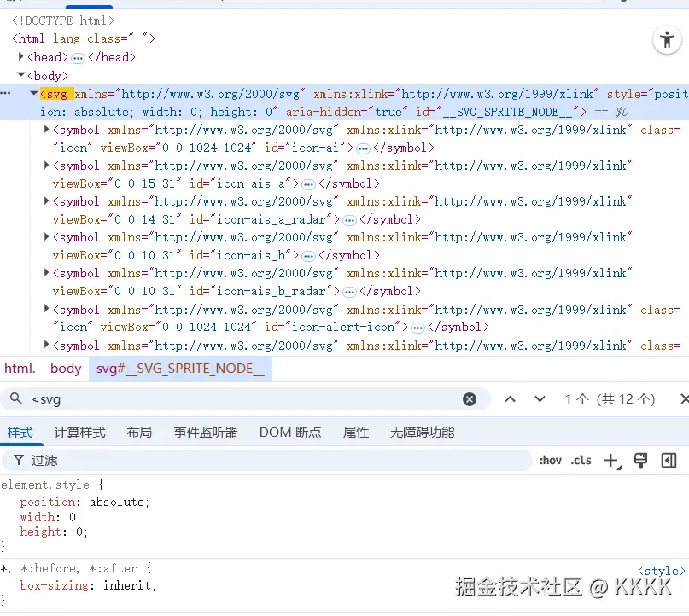
Task: Click the position: absolute declaration
Action: 85,502
